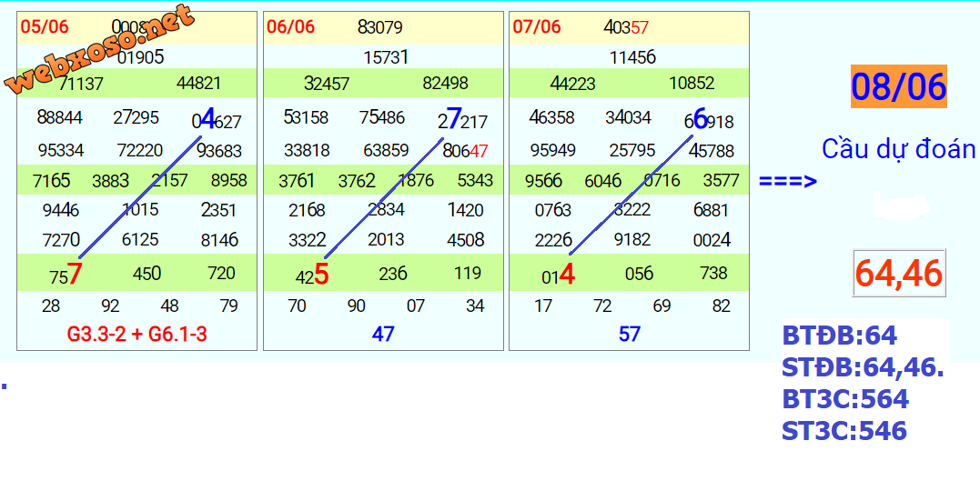Click the large blue 4 in the 05/06 panel
980x481 pixels.
pos(207,119)
